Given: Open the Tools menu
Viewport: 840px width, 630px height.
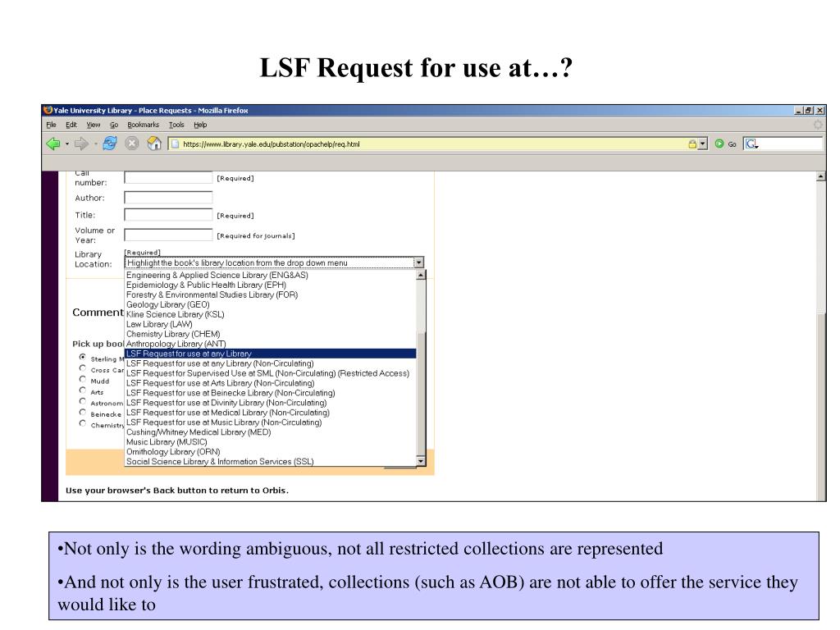Looking at the screenshot, I should pos(176,125).
